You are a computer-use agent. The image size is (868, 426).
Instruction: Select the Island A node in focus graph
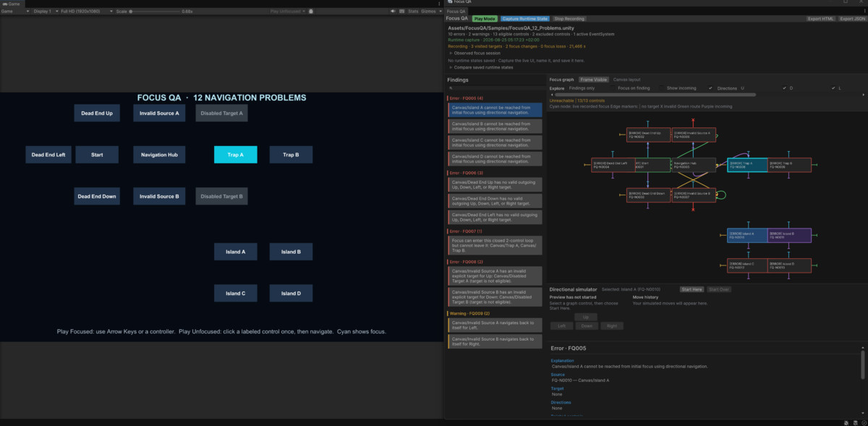(747, 235)
